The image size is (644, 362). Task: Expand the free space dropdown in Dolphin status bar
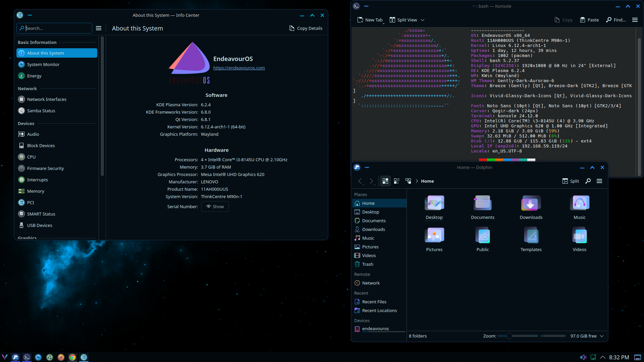click(602, 336)
